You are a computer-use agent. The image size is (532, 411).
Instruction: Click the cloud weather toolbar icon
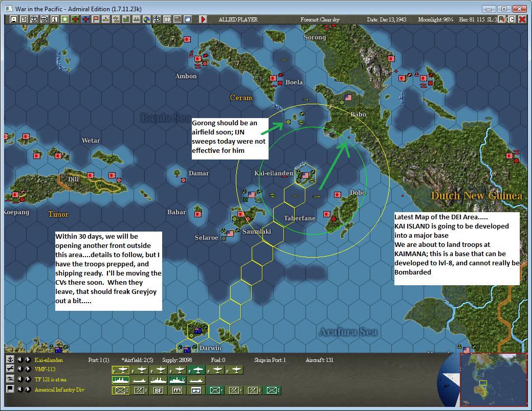click(x=188, y=19)
